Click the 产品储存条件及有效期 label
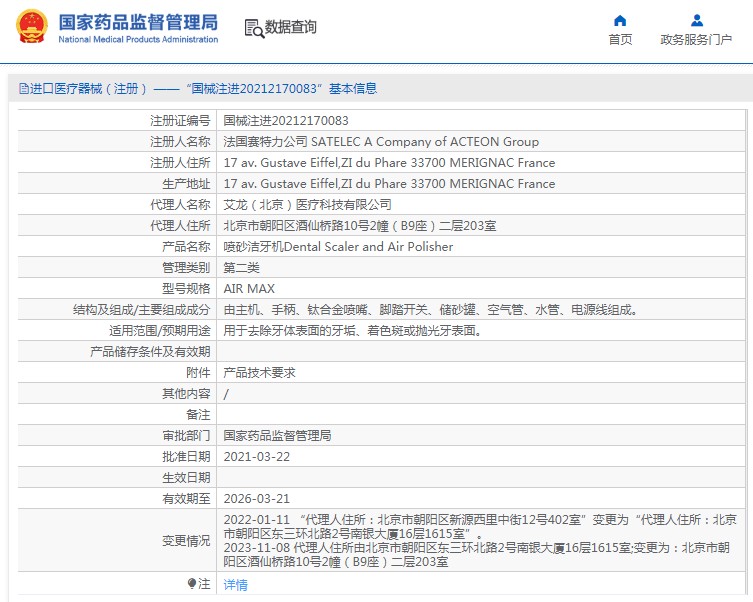 pyautogui.click(x=150, y=351)
